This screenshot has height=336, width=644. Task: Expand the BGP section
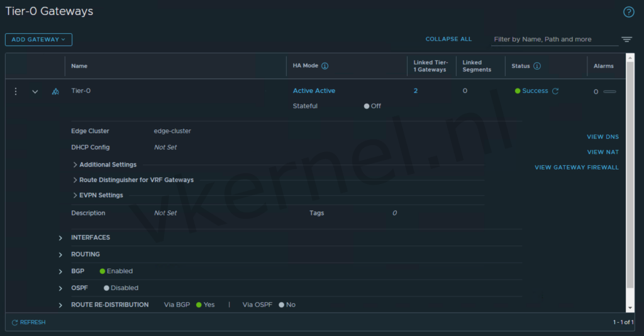pyautogui.click(x=61, y=272)
